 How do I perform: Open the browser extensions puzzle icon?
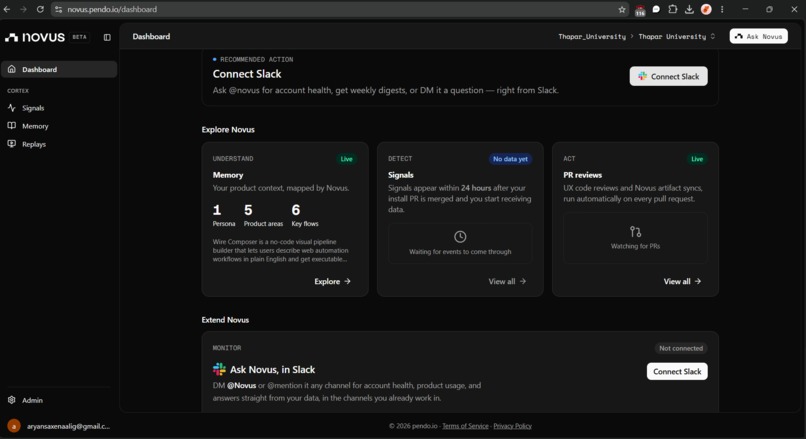click(x=672, y=9)
